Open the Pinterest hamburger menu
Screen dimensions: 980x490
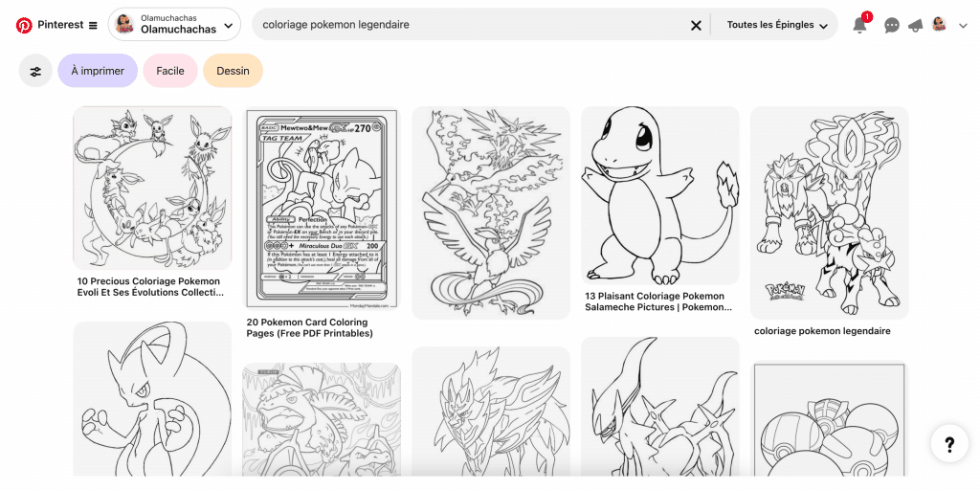pos(93,25)
